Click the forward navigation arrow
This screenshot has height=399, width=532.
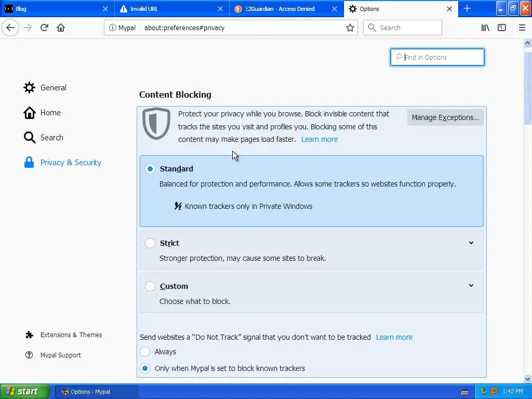28,28
